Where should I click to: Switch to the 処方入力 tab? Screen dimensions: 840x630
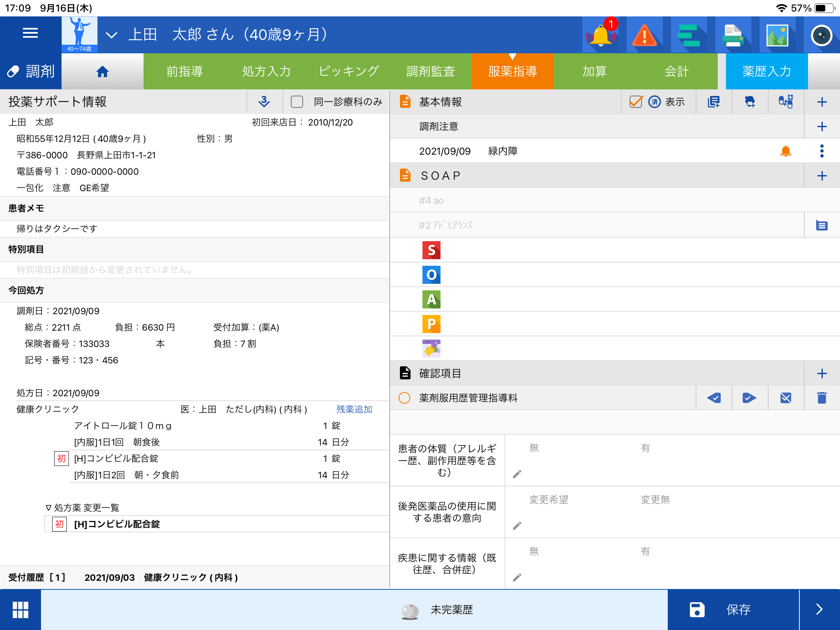[267, 71]
